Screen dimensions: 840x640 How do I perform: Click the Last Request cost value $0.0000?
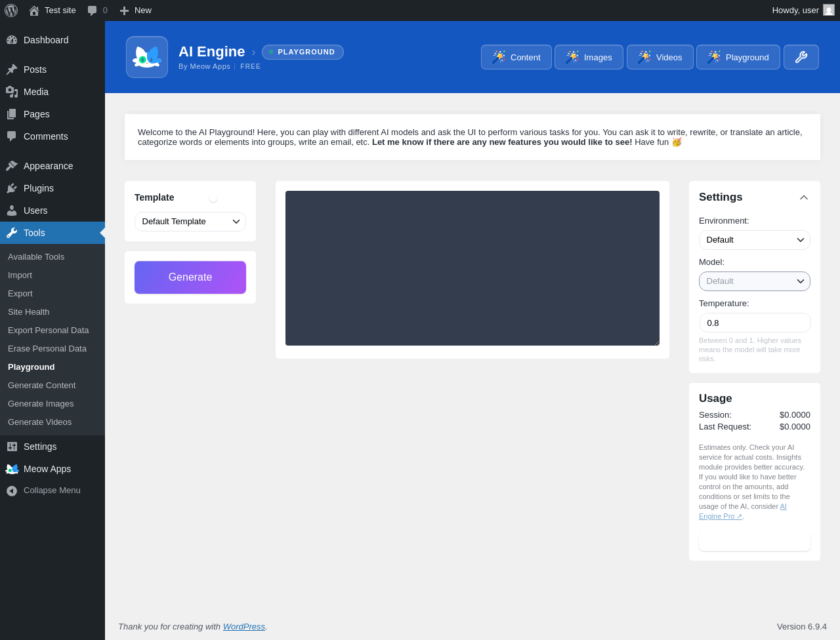tap(795, 427)
